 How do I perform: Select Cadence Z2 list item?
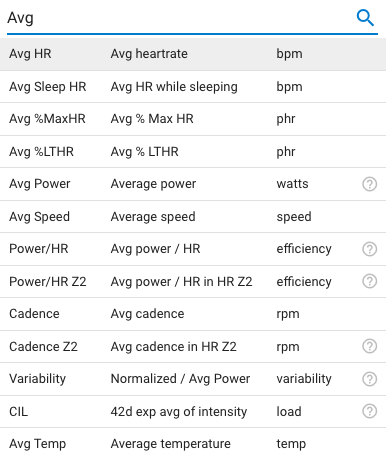193,347
